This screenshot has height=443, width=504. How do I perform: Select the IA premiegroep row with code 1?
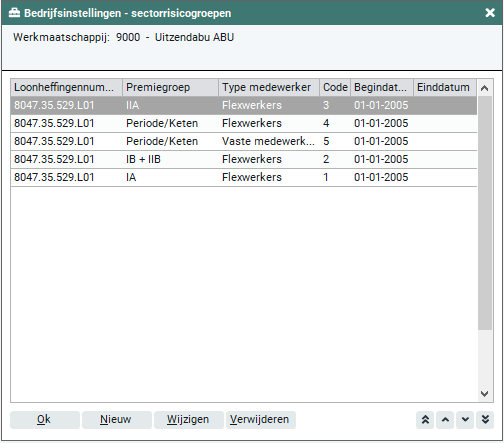[244, 177]
